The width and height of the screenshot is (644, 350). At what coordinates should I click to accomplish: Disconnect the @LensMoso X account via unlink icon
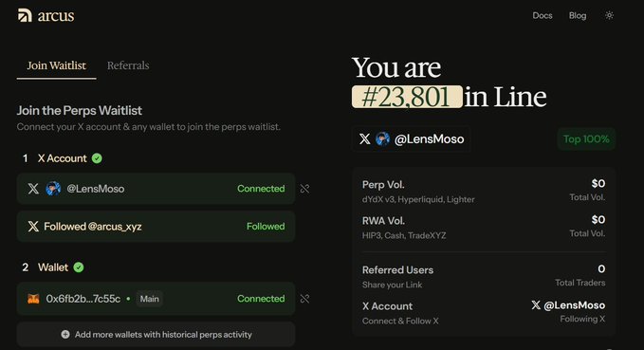coord(304,189)
